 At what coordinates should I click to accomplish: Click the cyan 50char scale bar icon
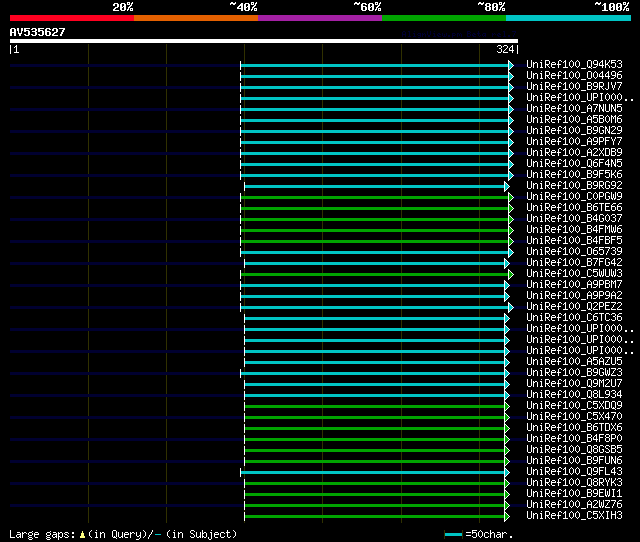tap(453, 535)
